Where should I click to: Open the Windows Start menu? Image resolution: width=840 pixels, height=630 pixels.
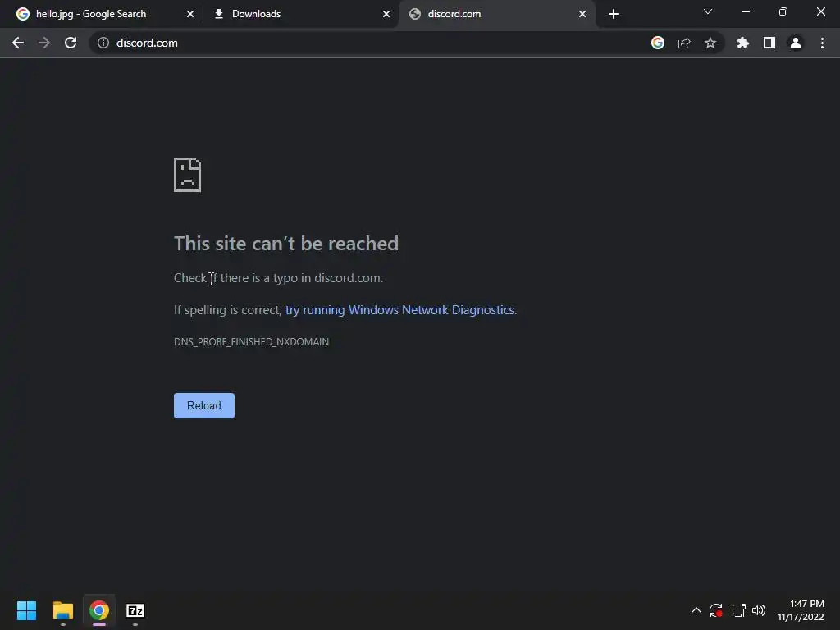point(26,610)
